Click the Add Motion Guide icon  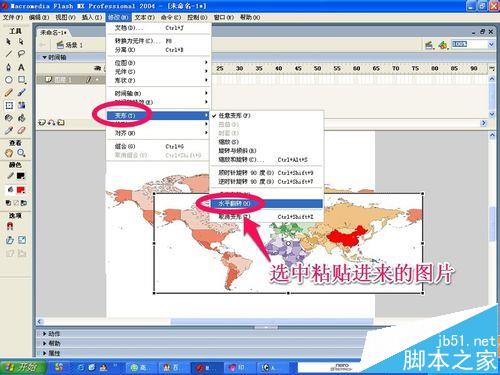click(x=51, y=123)
